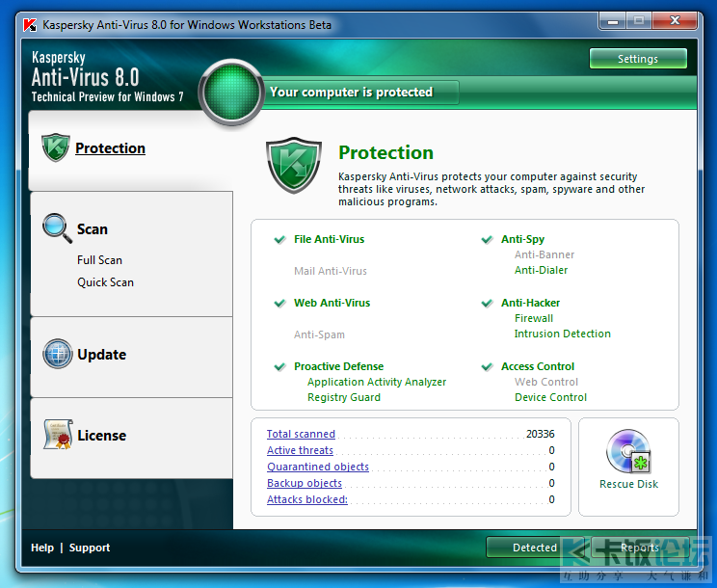Start a Quick Scan

[106, 282]
